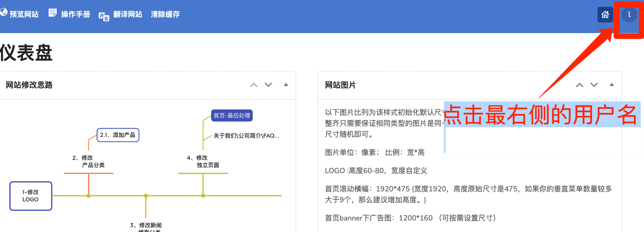Collapse the 网站图片 panel with its triangle
This screenshot has height=232, width=644.
pyautogui.click(x=612, y=85)
